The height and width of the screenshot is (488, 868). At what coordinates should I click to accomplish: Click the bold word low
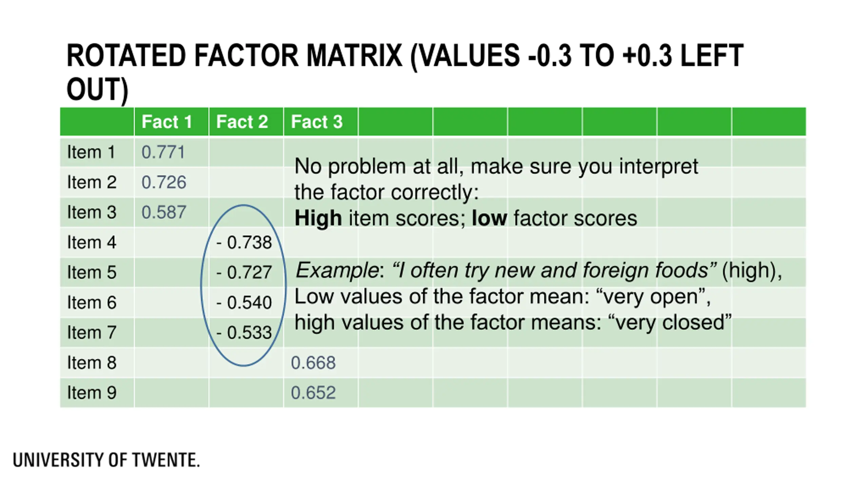coord(489,218)
